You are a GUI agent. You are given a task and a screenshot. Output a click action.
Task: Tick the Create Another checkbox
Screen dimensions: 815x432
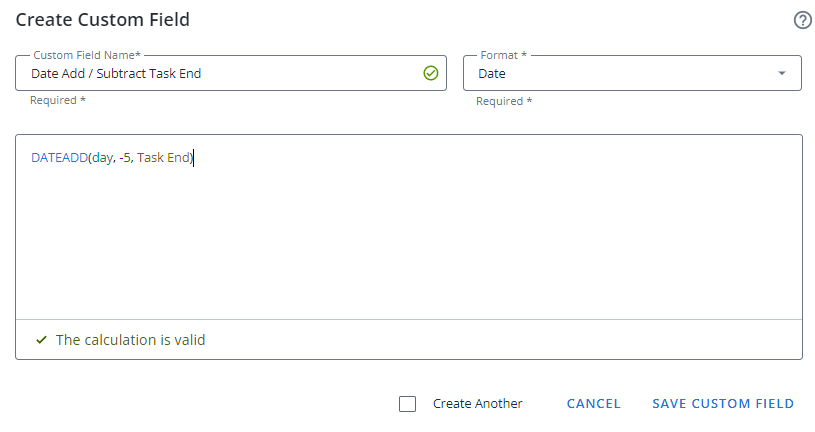pyautogui.click(x=407, y=404)
